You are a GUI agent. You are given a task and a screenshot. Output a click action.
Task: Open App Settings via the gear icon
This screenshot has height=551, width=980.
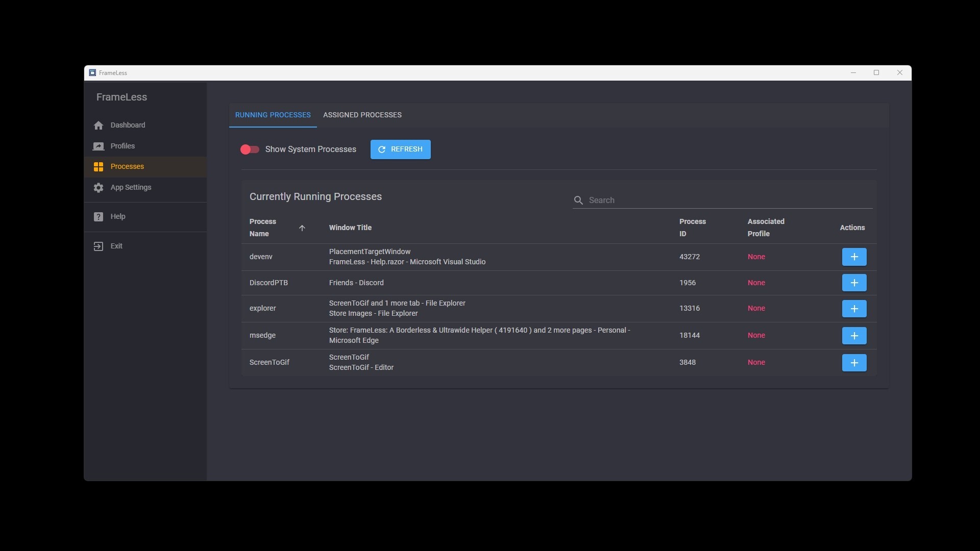pos(98,188)
